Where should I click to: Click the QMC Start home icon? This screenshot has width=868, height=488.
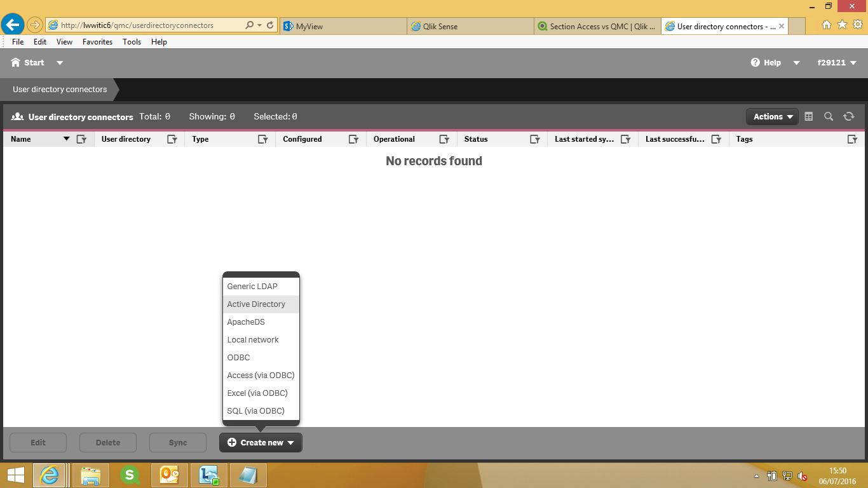pos(16,62)
